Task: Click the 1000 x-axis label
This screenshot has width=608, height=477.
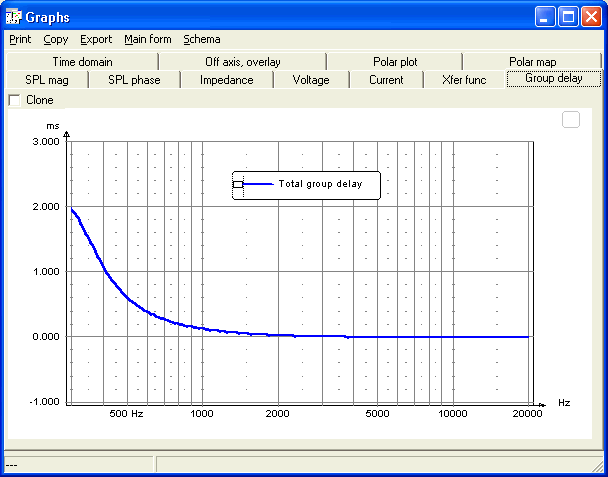Action: 202,414
